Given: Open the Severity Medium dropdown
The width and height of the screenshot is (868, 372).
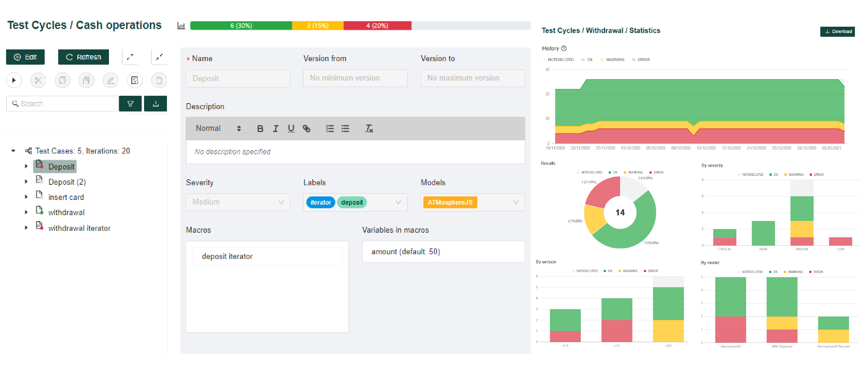Looking at the screenshot, I should pos(238,202).
